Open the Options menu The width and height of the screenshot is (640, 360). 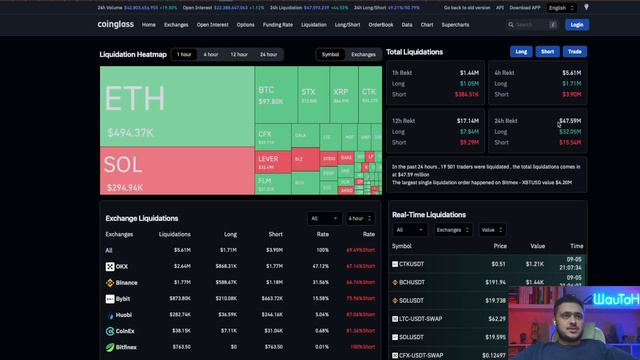[245, 25]
